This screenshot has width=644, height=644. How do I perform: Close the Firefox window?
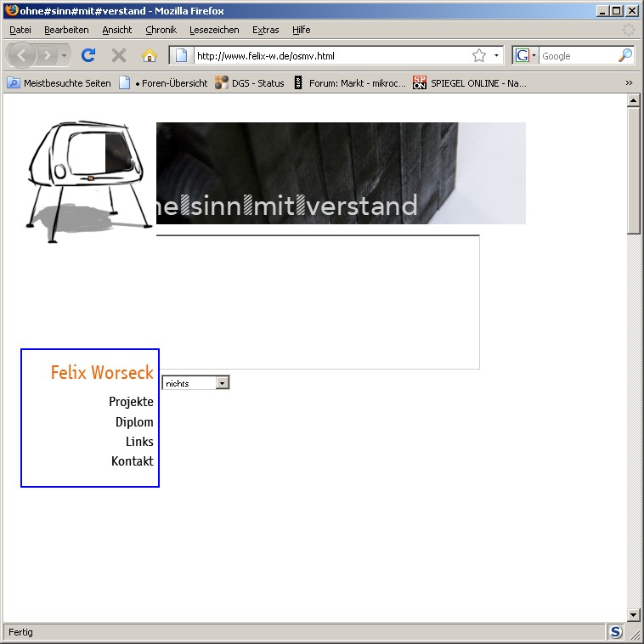pyautogui.click(x=631, y=11)
